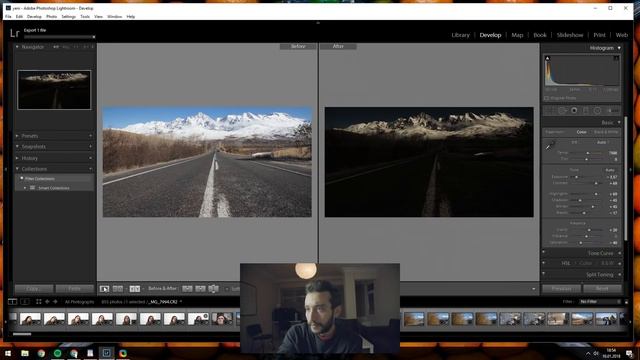Swap Before and After settings icon

(x=213, y=289)
